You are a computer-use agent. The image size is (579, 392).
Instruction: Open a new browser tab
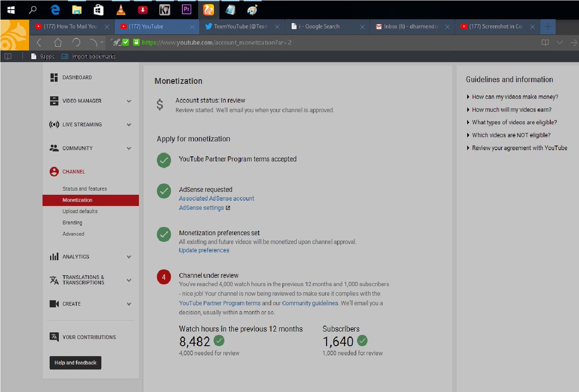548,27
